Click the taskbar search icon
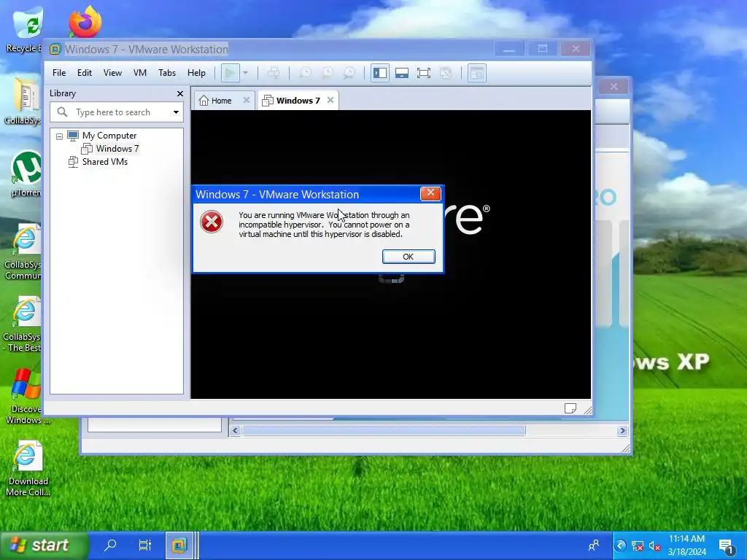Image resolution: width=747 pixels, height=560 pixels. pyautogui.click(x=110, y=545)
